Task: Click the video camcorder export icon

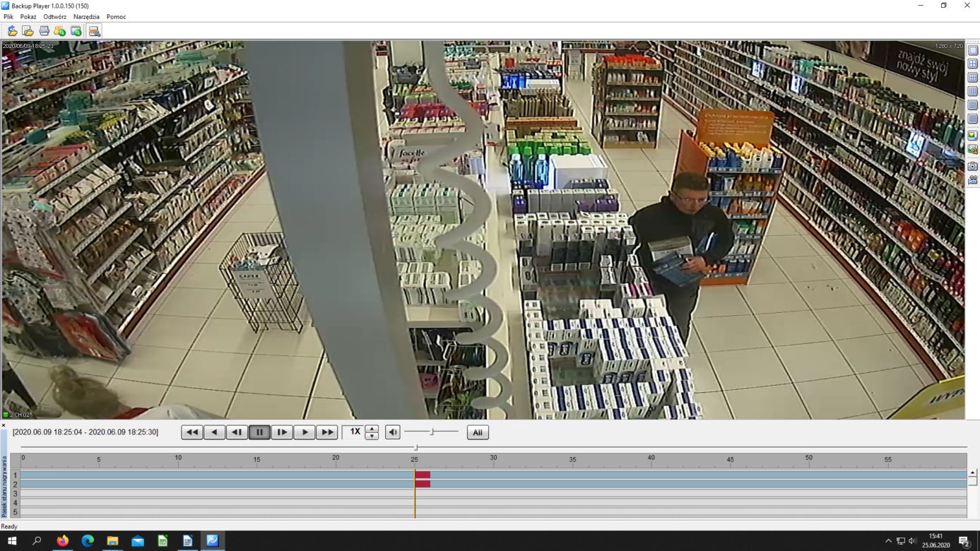Action: pyautogui.click(x=973, y=180)
